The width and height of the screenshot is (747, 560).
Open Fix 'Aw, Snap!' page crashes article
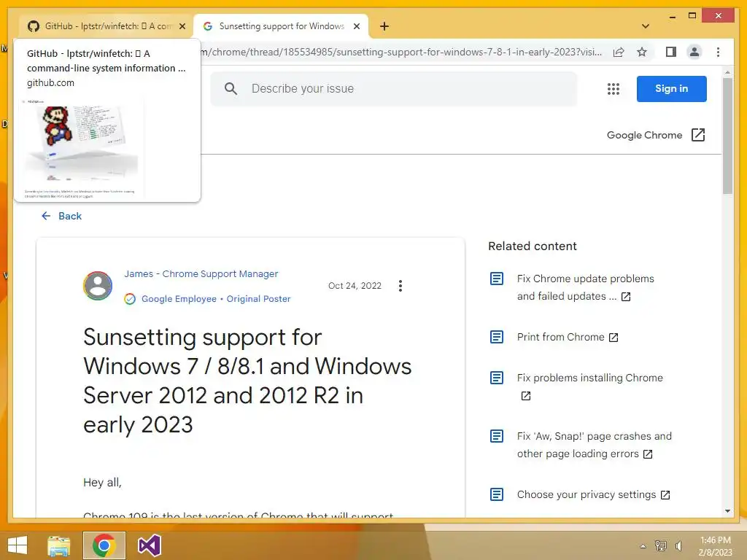click(594, 445)
